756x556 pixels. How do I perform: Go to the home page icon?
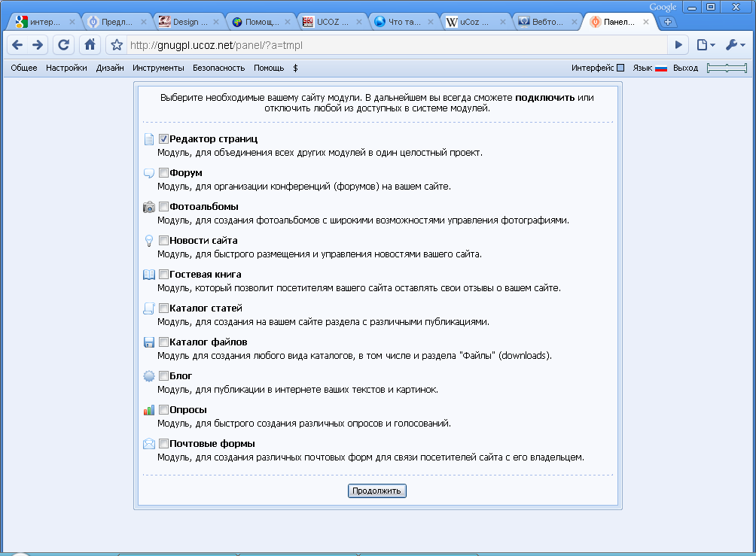(90, 45)
